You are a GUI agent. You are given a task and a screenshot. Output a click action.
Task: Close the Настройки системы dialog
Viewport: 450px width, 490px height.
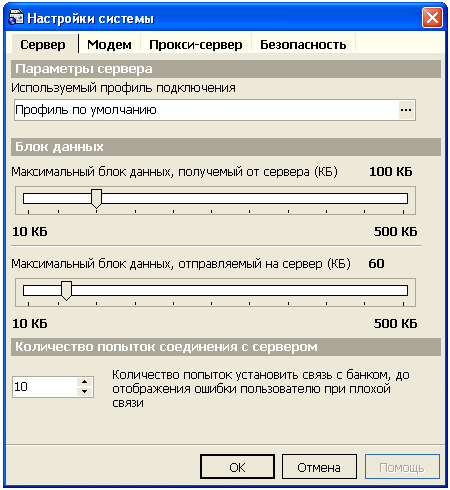[x=432, y=17]
